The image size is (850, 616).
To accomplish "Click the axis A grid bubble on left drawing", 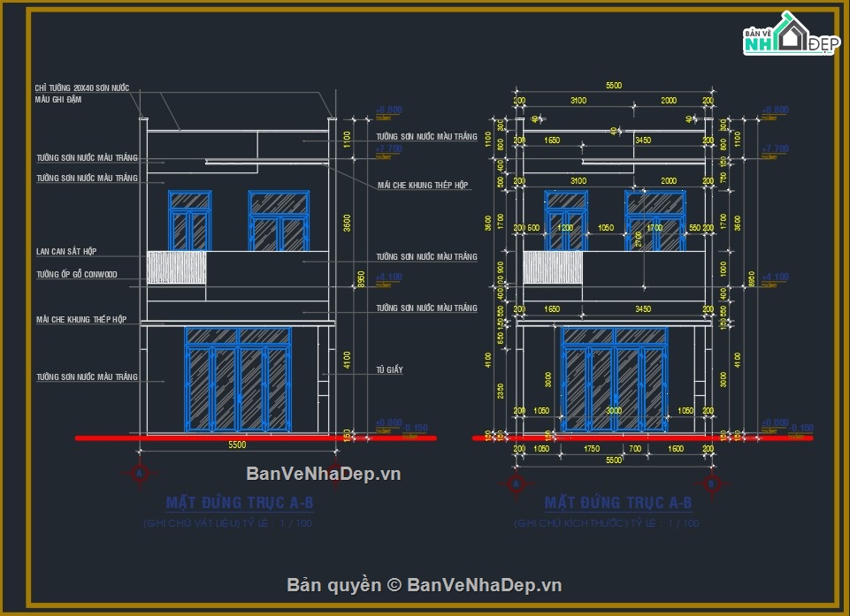I will 140,474.
